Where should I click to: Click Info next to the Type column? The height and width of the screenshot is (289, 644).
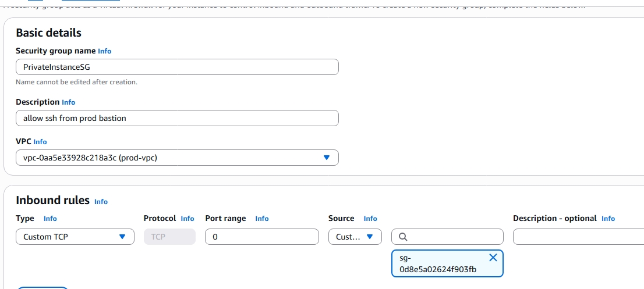(x=50, y=219)
